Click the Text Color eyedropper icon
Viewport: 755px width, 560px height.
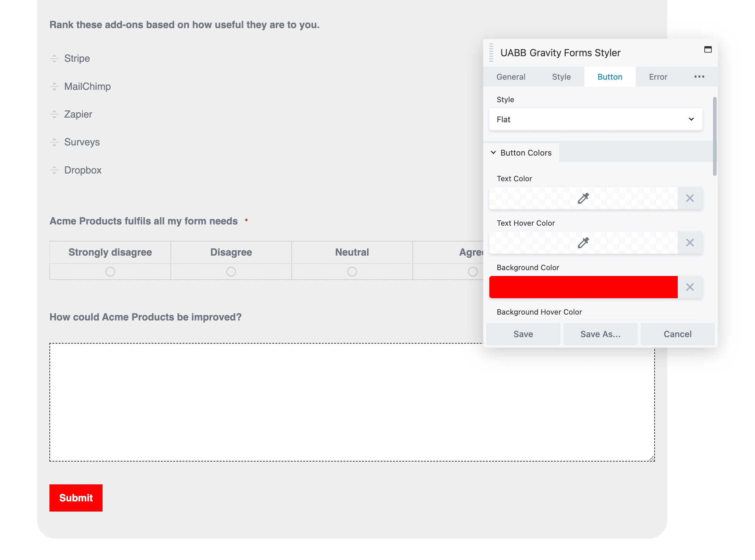[x=583, y=198]
